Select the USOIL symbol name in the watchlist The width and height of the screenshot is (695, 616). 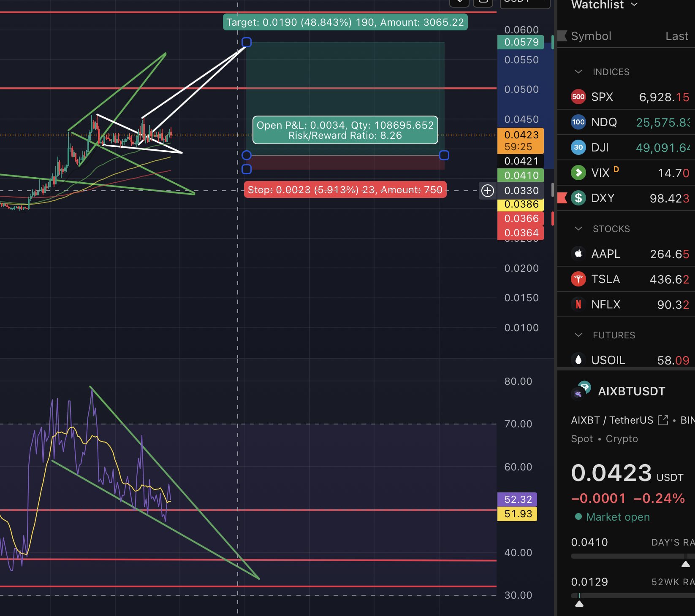pyautogui.click(x=608, y=360)
